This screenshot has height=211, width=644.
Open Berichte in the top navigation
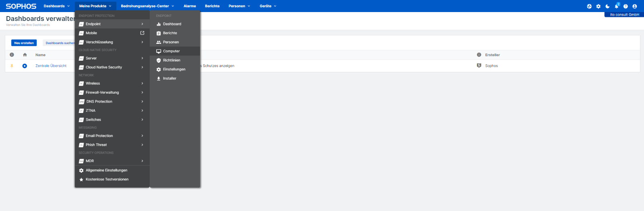(212, 6)
